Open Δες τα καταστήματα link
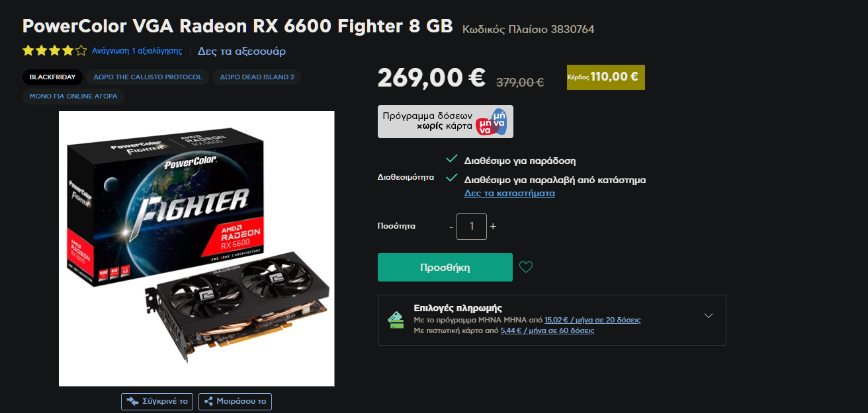The image size is (868, 413). pyautogui.click(x=509, y=194)
